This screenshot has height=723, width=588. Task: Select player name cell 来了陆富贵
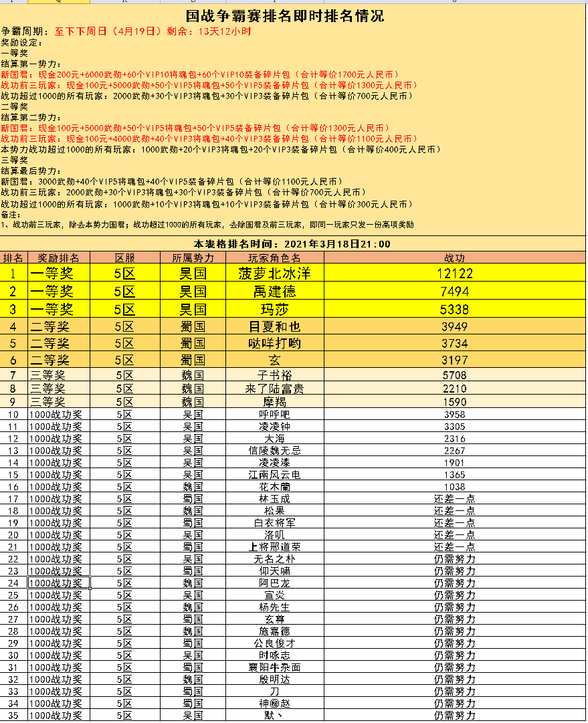(x=275, y=389)
